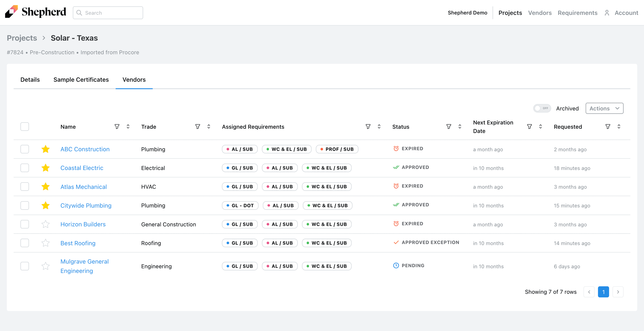This screenshot has width=644, height=331.
Task: Open the Account menu
Action: coord(626,13)
